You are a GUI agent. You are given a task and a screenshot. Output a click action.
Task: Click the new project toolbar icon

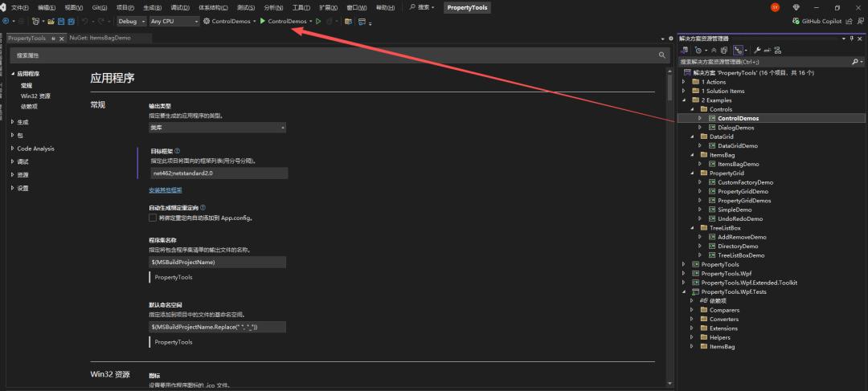(x=36, y=21)
